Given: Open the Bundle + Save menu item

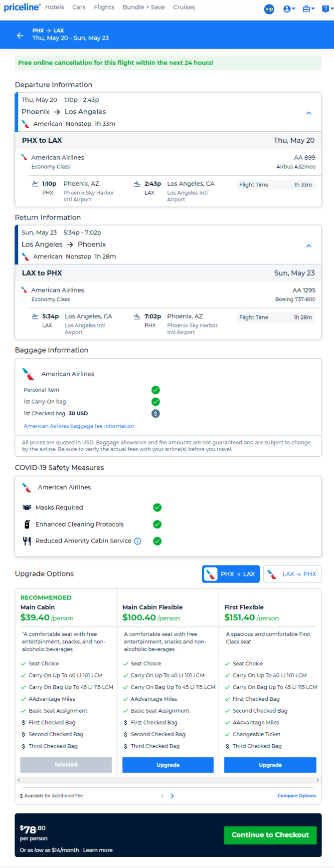Looking at the screenshot, I should point(144,7).
